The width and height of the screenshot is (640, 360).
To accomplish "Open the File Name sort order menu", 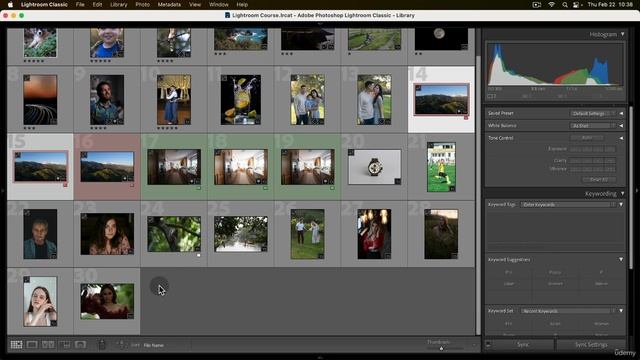I will point(154,345).
